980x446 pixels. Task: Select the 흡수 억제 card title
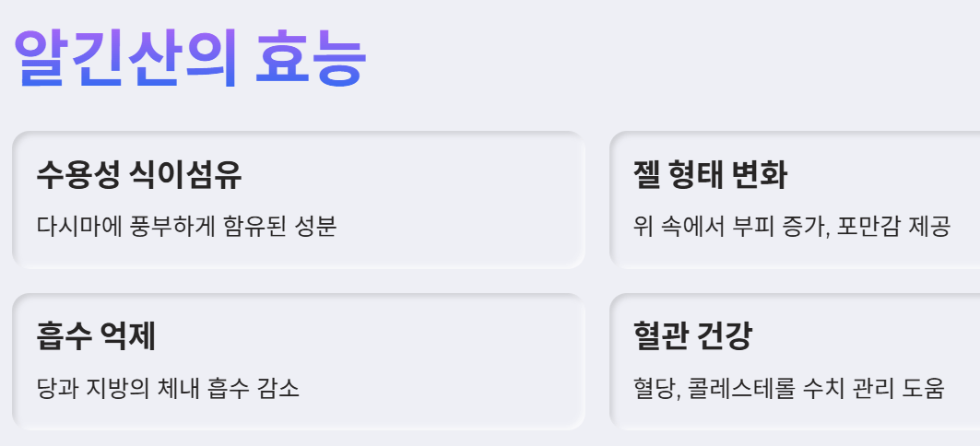pyautogui.click(x=96, y=336)
